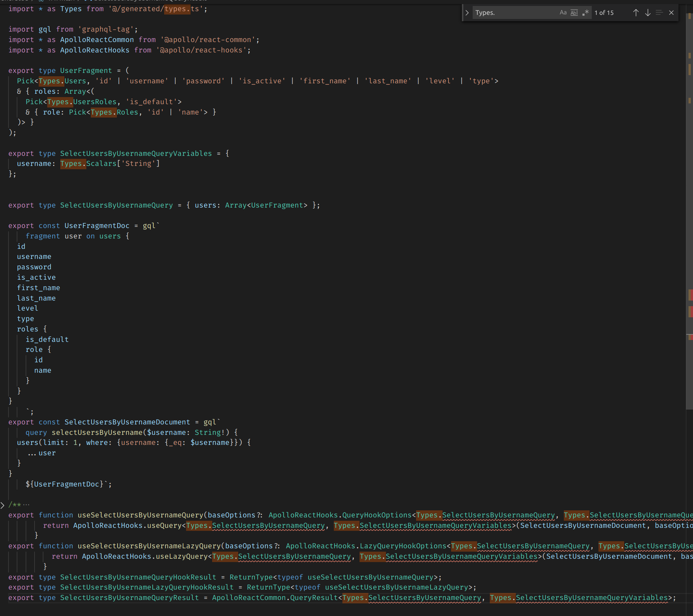Screen dimensions: 693x616
Task: Click 'ApolloReactCommon.QueryResult' on last line
Action: (x=275, y=597)
